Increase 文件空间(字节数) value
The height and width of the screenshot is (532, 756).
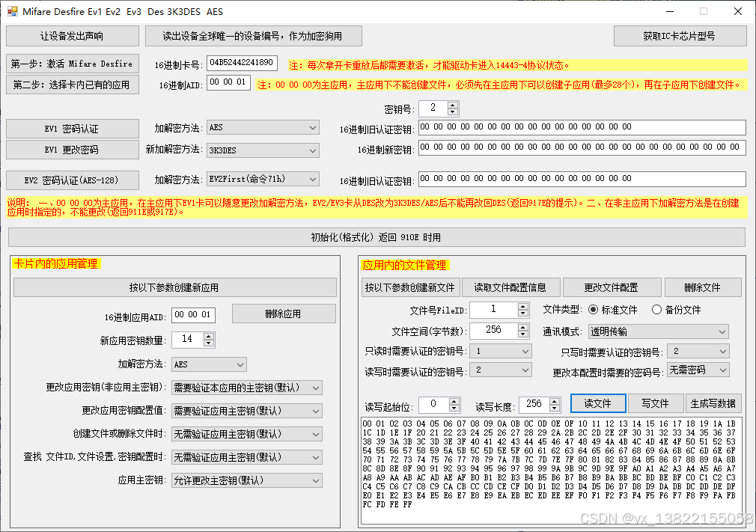[x=523, y=328]
